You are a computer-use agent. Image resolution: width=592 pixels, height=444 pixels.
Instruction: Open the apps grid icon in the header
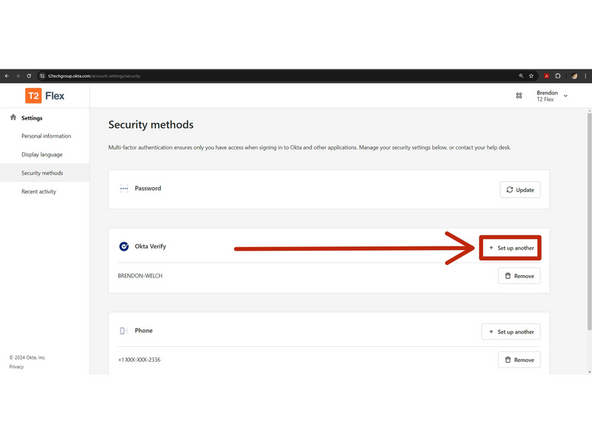tap(519, 96)
